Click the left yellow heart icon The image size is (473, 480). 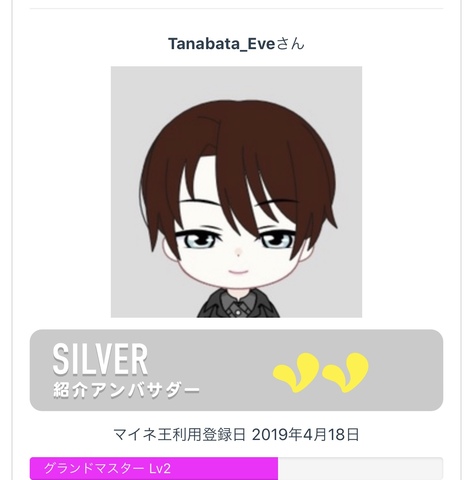[x=296, y=372]
